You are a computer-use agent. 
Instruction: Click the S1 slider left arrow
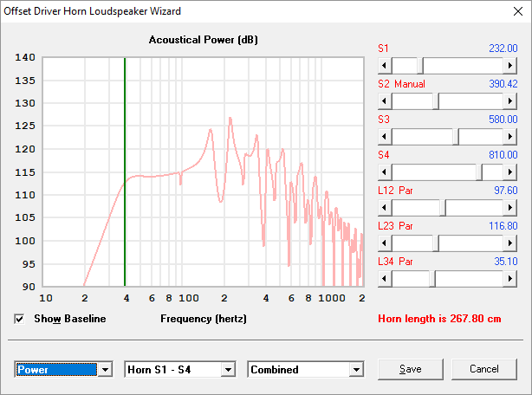coord(385,66)
